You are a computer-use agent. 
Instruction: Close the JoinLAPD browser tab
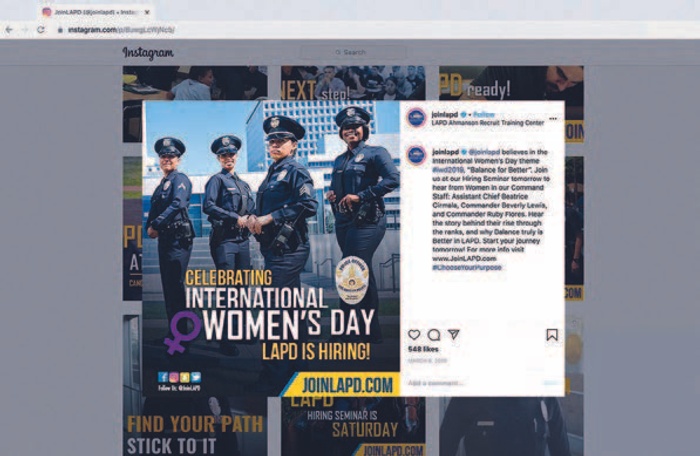point(147,12)
